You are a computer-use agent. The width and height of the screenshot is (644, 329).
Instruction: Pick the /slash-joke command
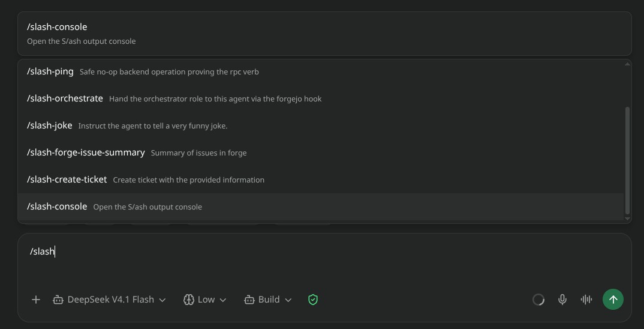click(x=321, y=126)
